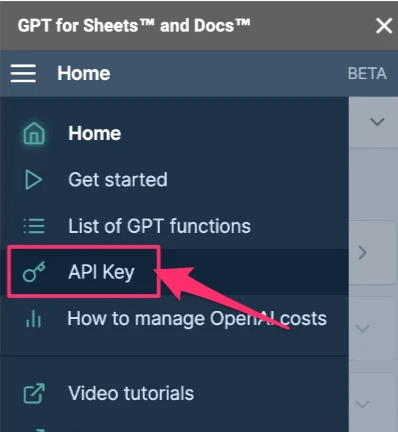Click the green Home house icon
This screenshot has height=432, width=398.
click(x=34, y=133)
